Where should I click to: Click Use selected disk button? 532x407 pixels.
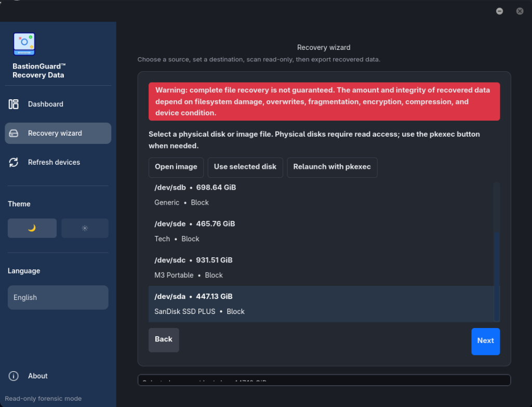tap(245, 167)
